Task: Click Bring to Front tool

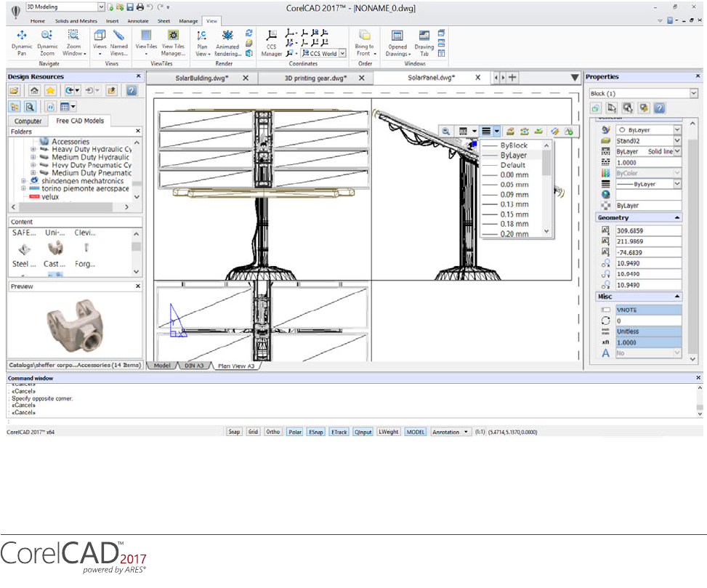Action: [364, 43]
